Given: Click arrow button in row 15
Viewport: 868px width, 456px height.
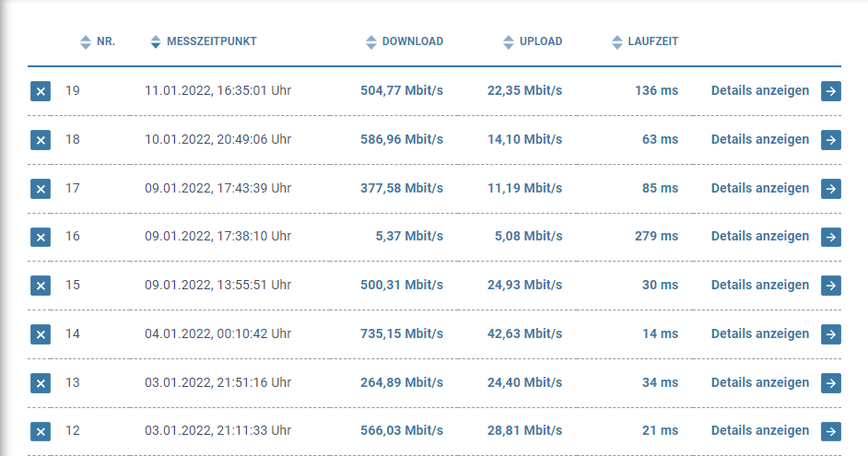Looking at the screenshot, I should 831,286.
